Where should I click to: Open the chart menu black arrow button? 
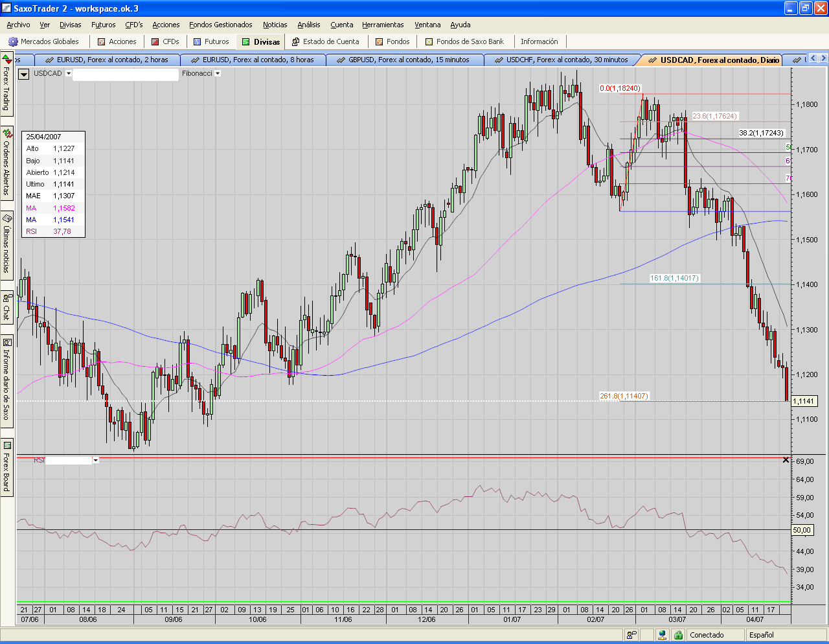coord(24,74)
